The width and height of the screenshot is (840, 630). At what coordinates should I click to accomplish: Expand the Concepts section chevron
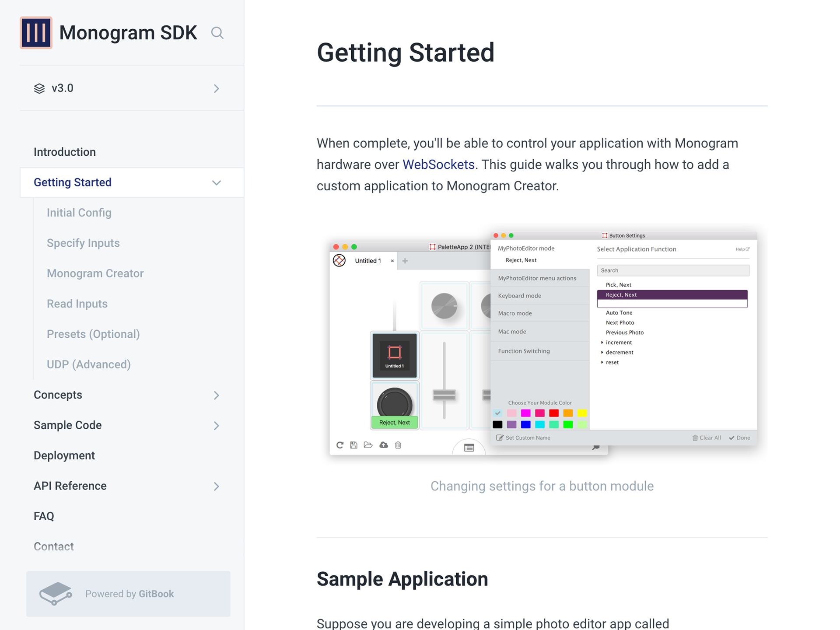(x=217, y=395)
